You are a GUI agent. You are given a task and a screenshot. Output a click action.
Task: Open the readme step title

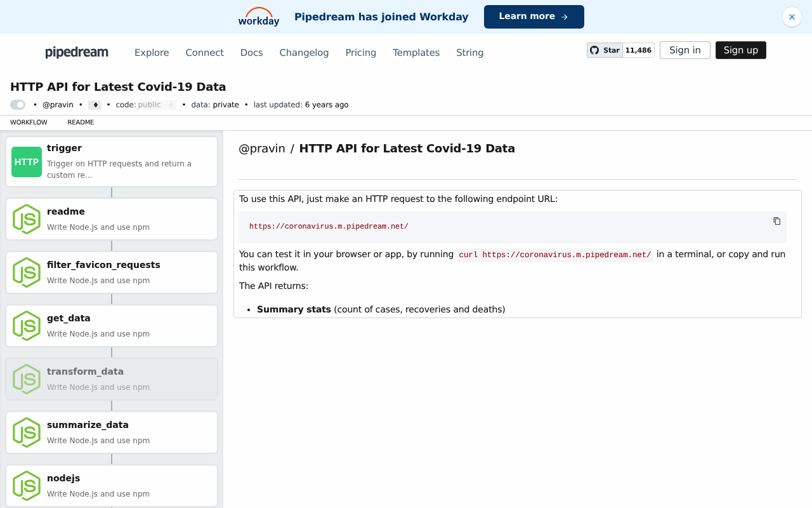[66, 211]
